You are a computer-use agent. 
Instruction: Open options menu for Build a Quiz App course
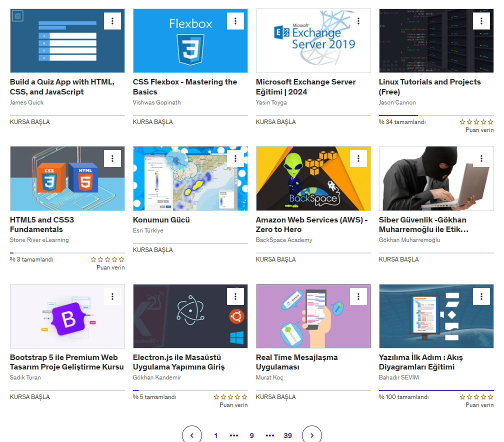112,21
